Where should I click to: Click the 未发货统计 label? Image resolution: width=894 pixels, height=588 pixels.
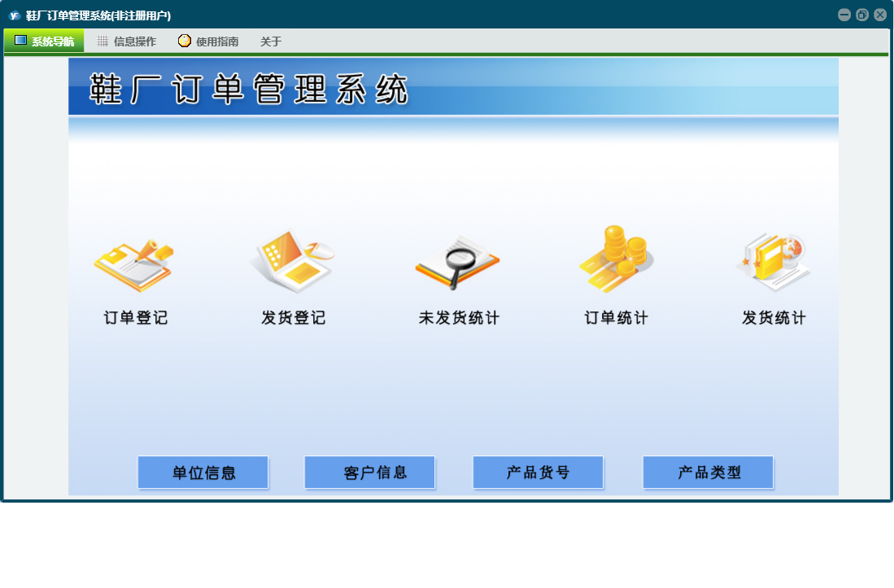coord(459,318)
